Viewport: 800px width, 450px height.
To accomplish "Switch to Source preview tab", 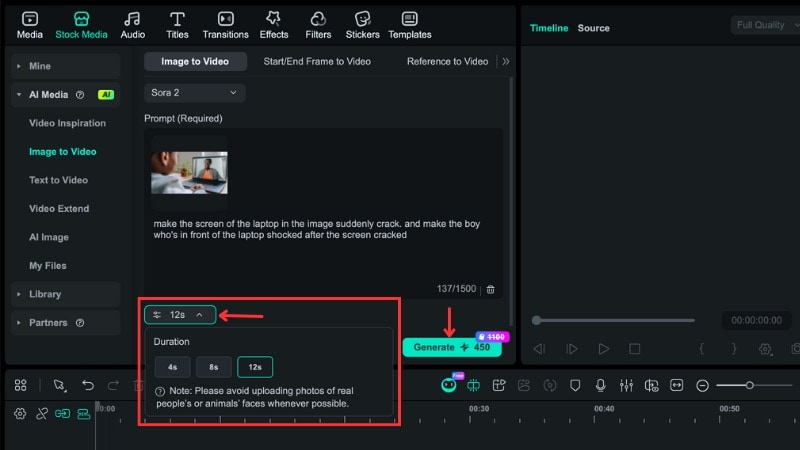I will [593, 28].
